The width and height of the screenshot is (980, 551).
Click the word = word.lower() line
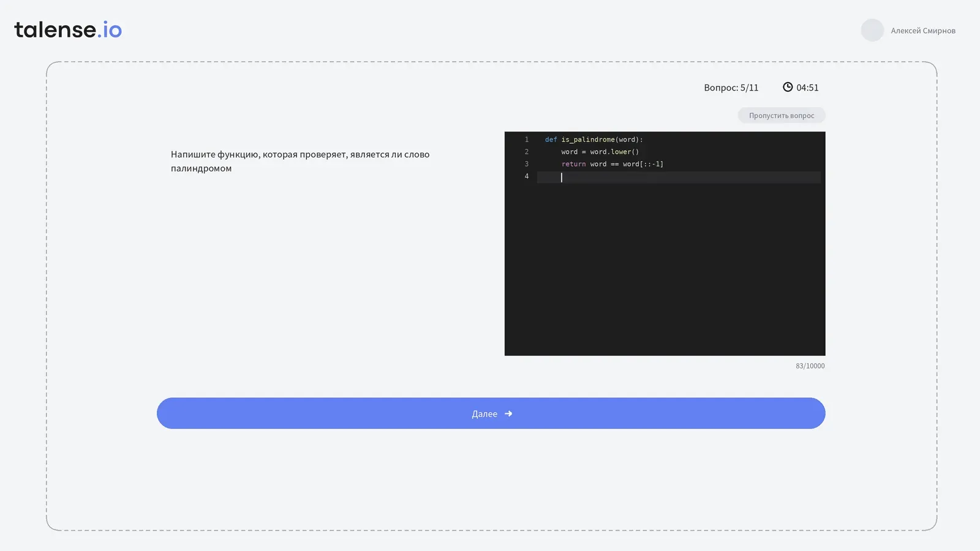(600, 152)
